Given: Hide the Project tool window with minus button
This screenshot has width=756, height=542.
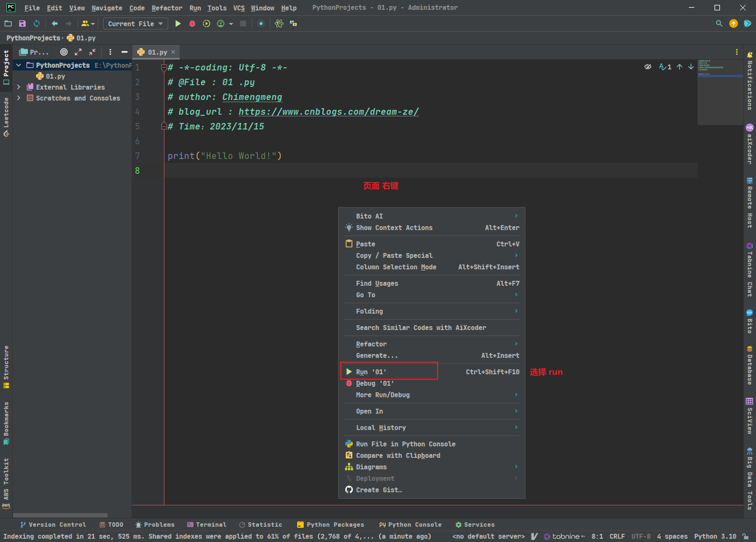Looking at the screenshot, I should click(x=125, y=52).
